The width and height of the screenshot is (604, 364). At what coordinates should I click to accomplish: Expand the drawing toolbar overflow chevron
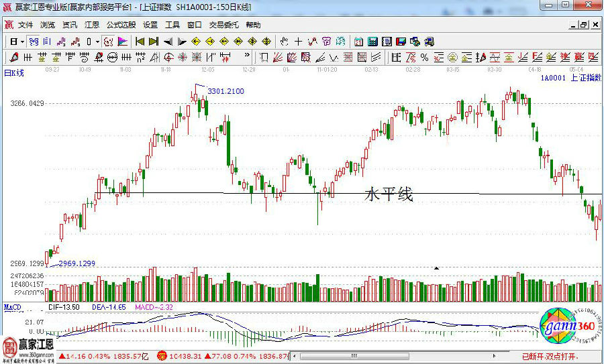pyautogui.click(x=247, y=57)
